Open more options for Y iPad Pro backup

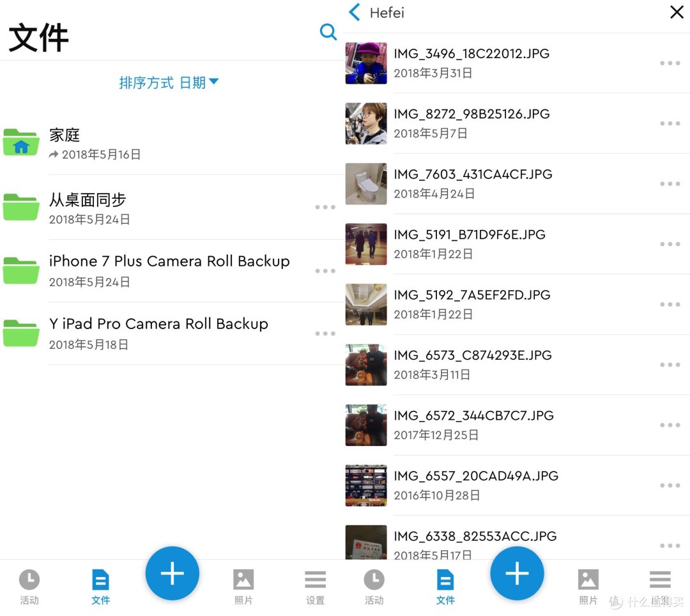325,334
